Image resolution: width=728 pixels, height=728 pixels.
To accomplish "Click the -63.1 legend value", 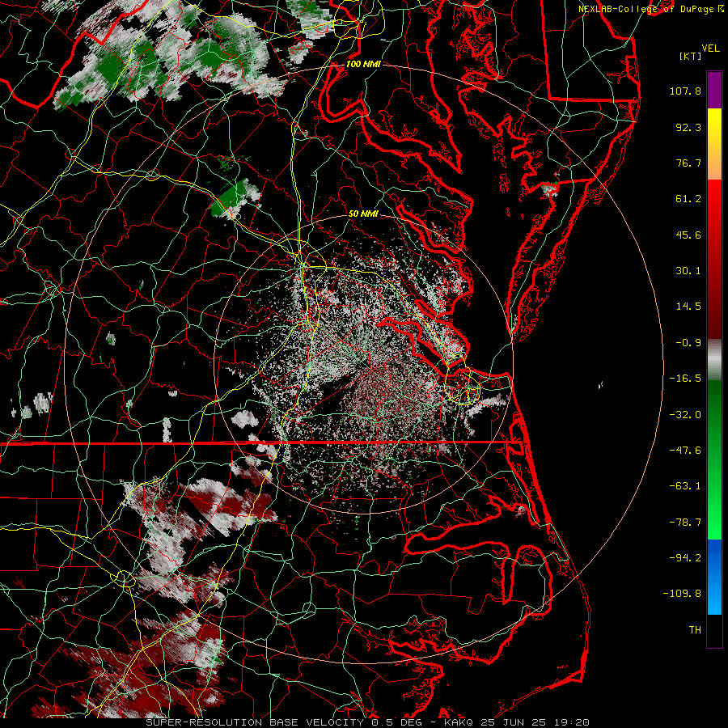I will [685, 486].
